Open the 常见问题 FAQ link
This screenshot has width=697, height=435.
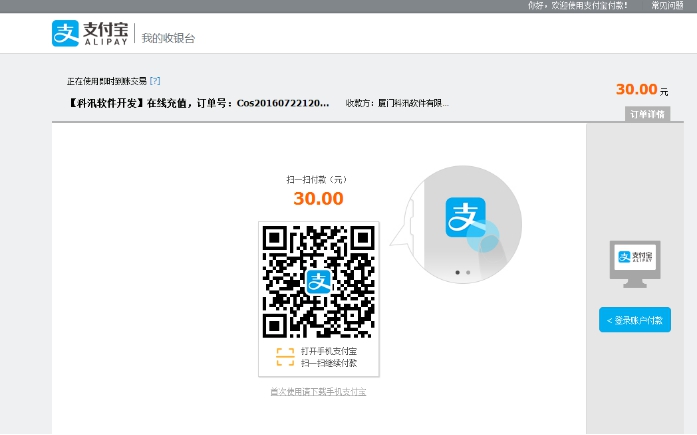click(667, 6)
